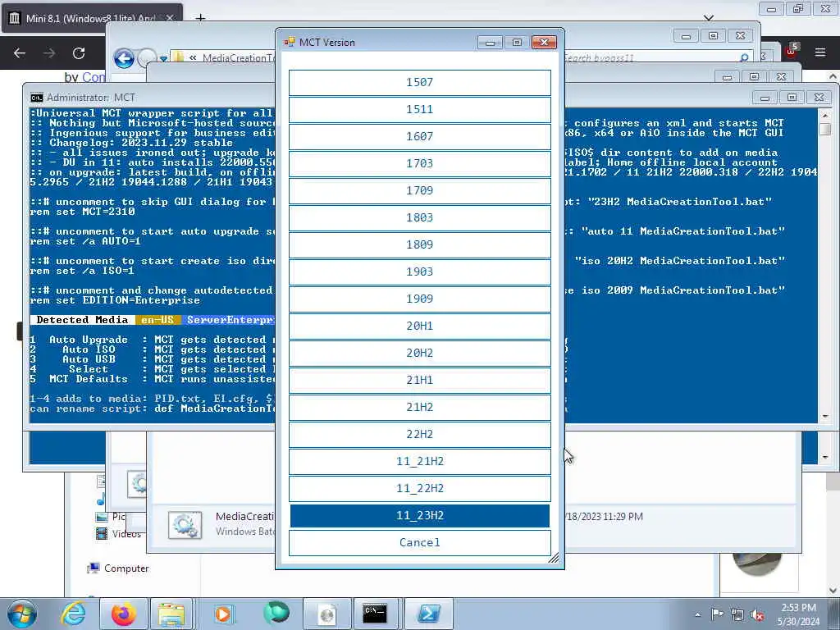Pick the 1607 version button
Image resolution: width=840 pixels, height=630 pixels.
tap(419, 137)
